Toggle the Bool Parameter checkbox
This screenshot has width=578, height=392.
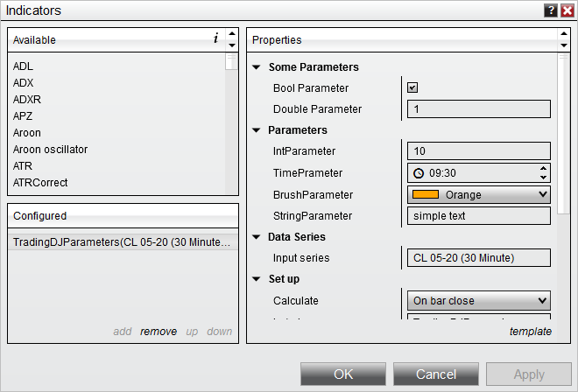click(412, 87)
